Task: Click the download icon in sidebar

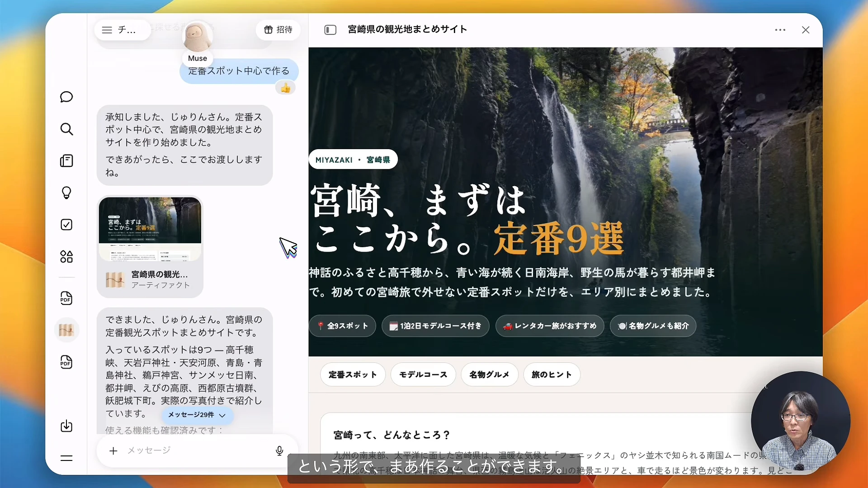Action: click(66, 426)
